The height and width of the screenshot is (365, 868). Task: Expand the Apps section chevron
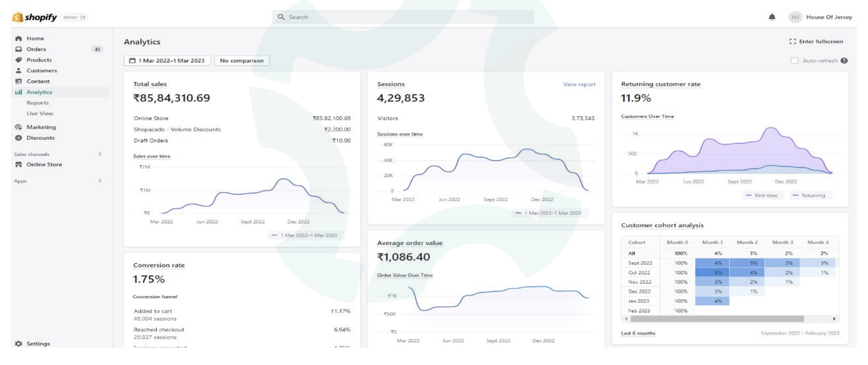coord(100,181)
